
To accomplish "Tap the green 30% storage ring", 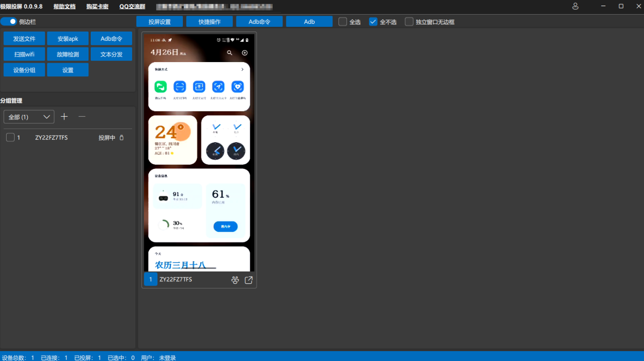I will click(164, 225).
